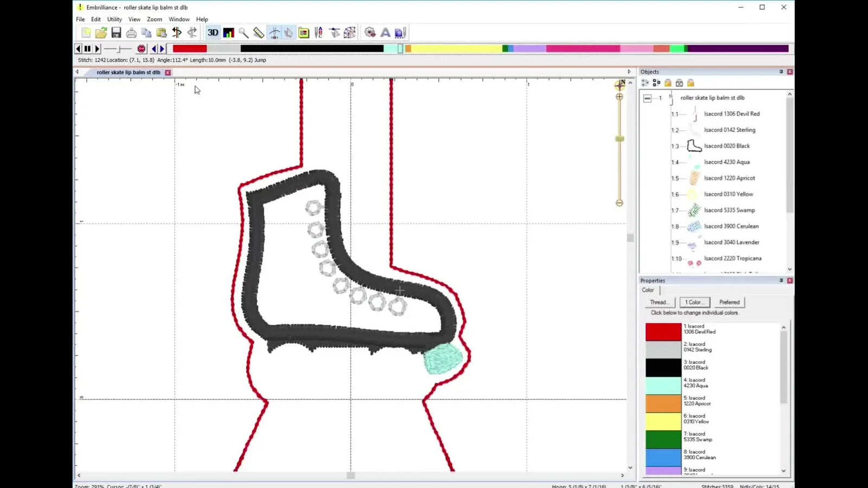Step simulator forward one stitch
The image size is (868, 488).
[x=97, y=49]
